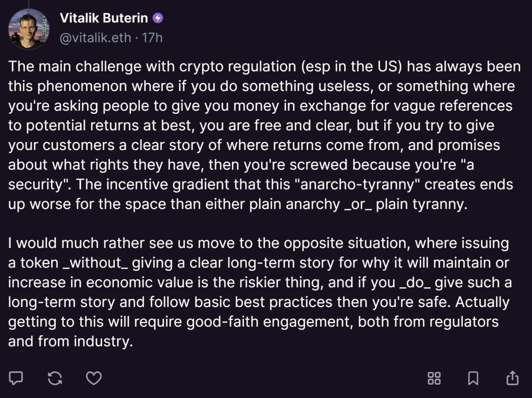
Task: Recast the post with the arrows icon
Action: (x=55, y=378)
